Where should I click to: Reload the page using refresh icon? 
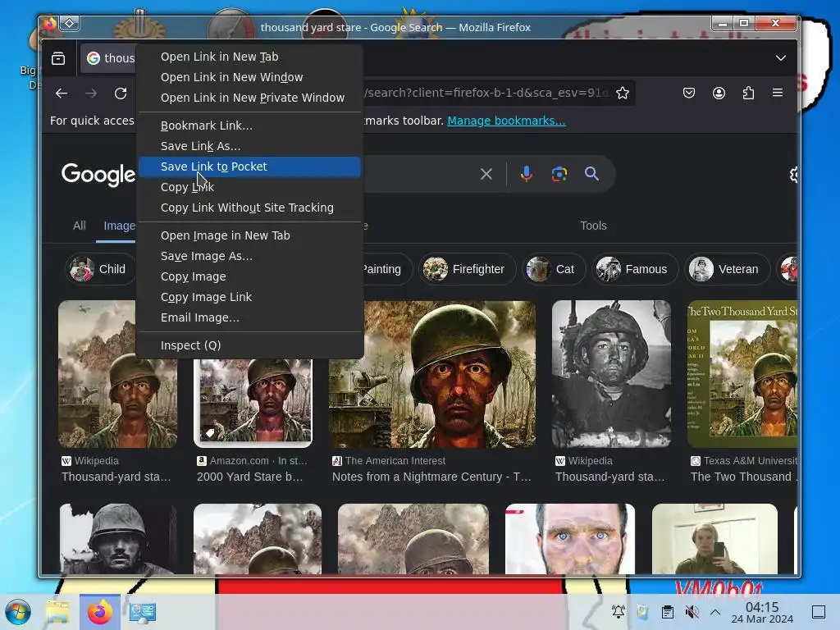point(121,94)
